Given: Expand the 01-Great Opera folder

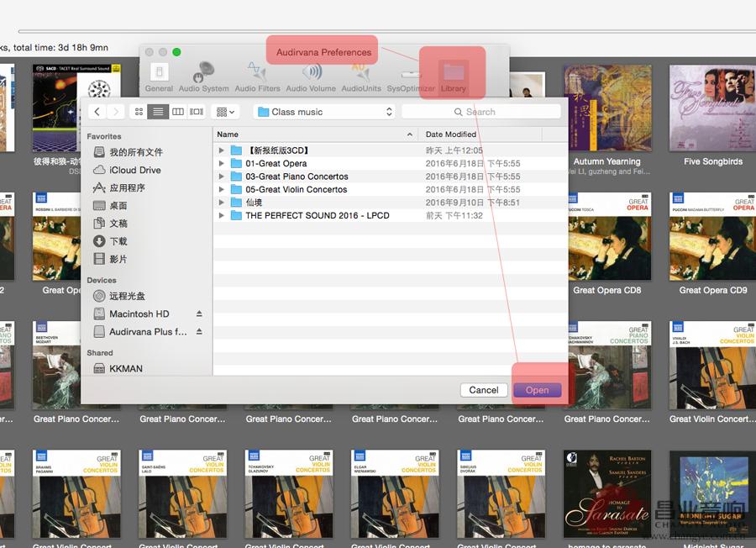Looking at the screenshot, I should point(222,164).
